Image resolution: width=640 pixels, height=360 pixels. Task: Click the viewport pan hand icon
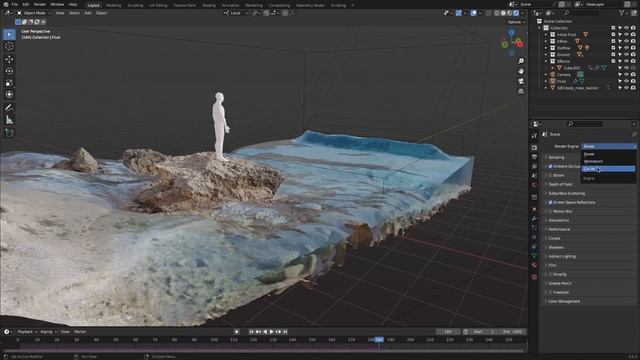tap(521, 71)
